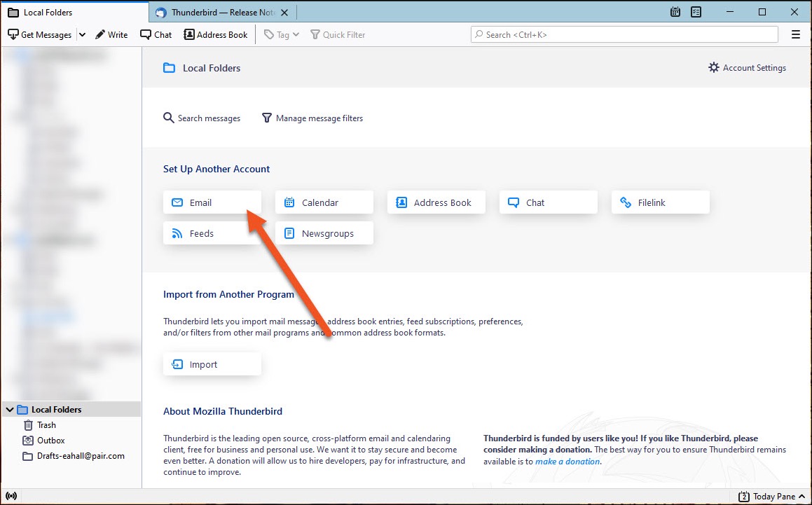This screenshot has width=812, height=505.
Task: Set up a Chat account
Action: pos(549,202)
